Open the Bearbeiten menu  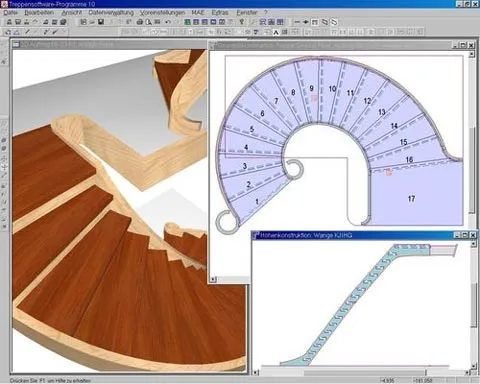[39, 13]
